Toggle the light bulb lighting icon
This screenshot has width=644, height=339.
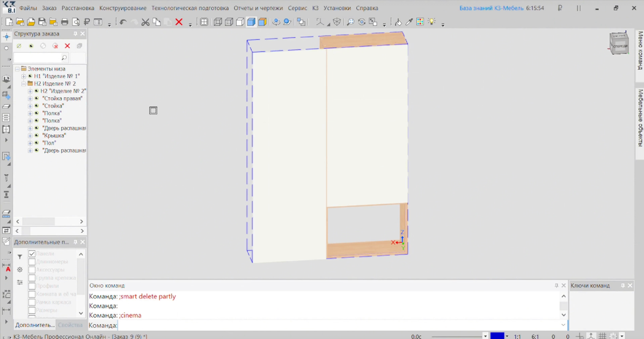point(431,22)
